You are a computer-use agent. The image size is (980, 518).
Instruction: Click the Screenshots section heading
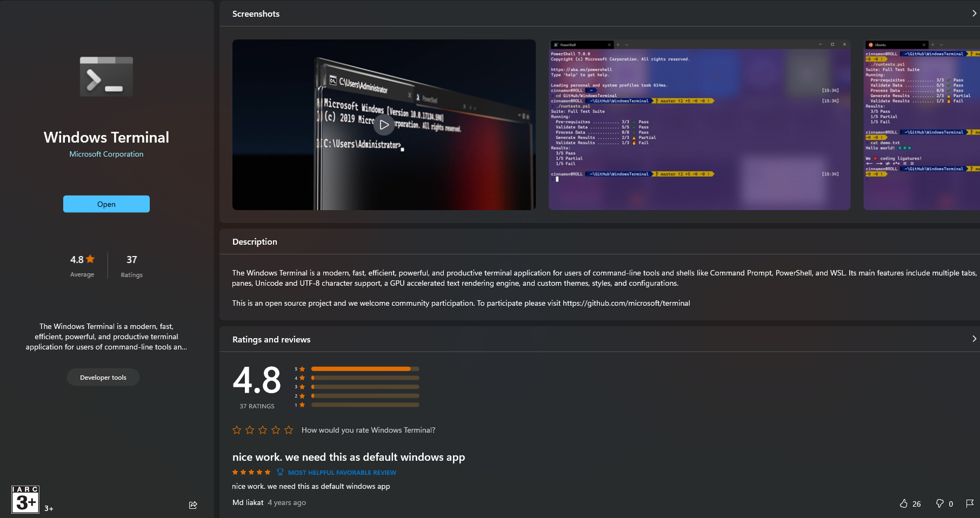pyautogui.click(x=256, y=14)
